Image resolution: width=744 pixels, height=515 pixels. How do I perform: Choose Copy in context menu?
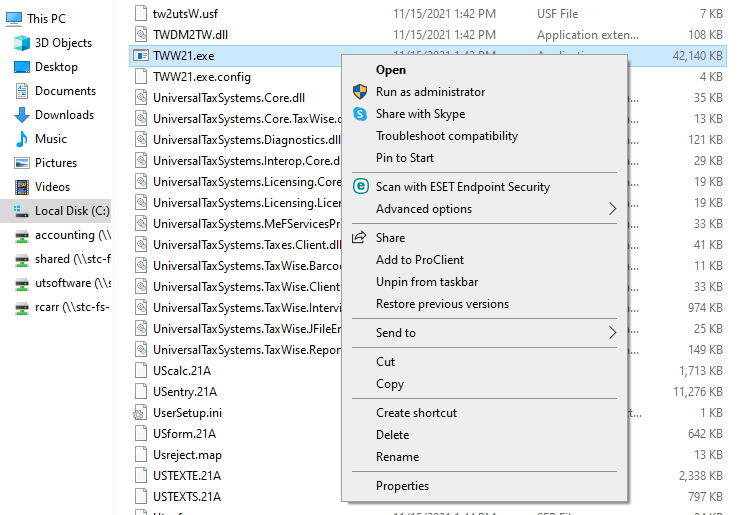point(390,384)
